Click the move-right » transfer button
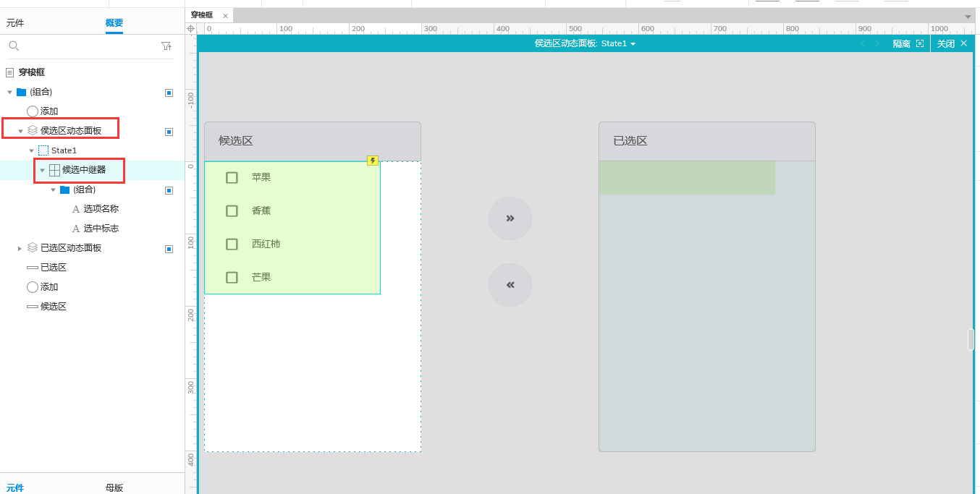The width and height of the screenshot is (980, 494). point(510,218)
